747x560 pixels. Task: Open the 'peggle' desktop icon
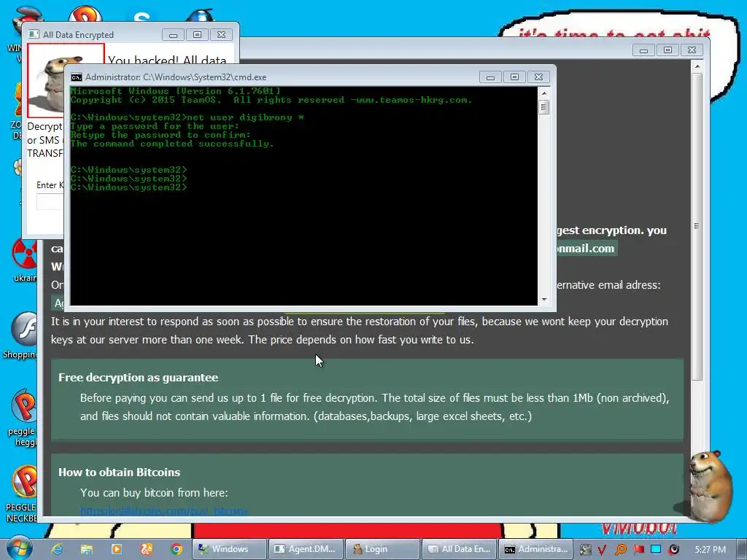coord(23,418)
